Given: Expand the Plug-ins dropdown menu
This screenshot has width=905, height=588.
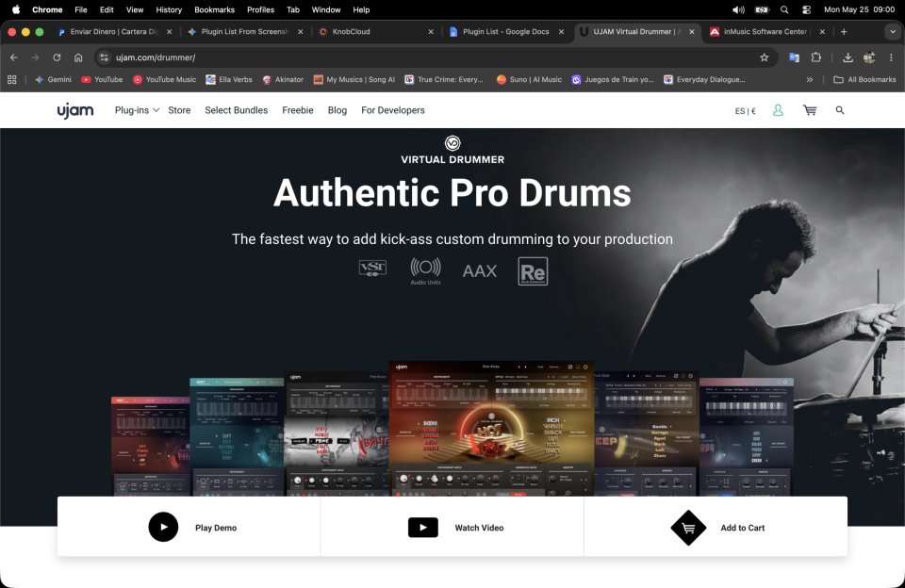Looking at the screenshot, I should point(137,110).
